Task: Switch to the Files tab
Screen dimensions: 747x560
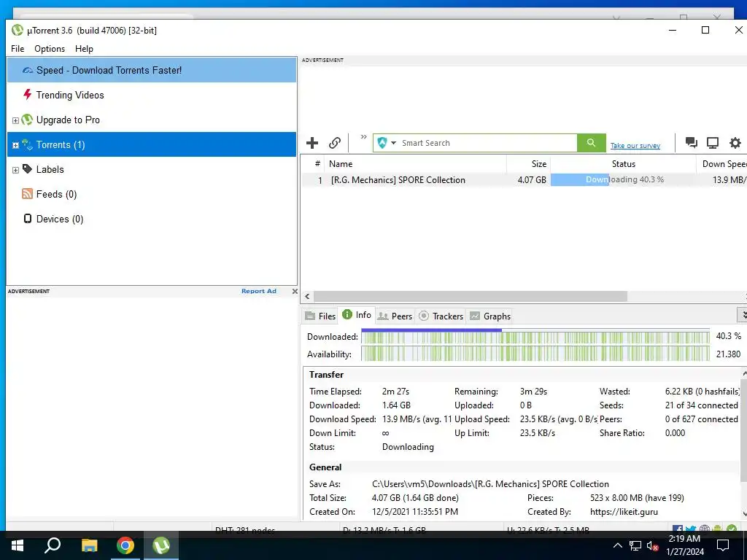Action: tap(320, 316)
